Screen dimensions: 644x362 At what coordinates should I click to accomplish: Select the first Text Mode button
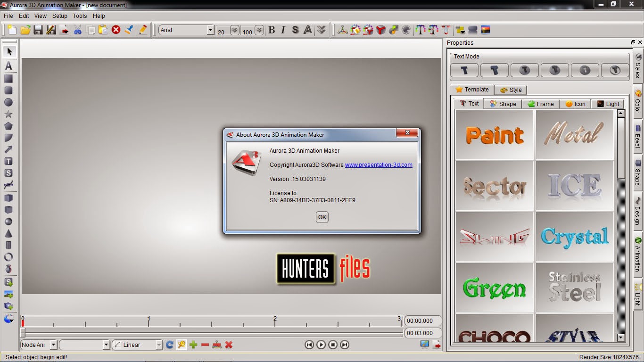[x=464, y=70]
